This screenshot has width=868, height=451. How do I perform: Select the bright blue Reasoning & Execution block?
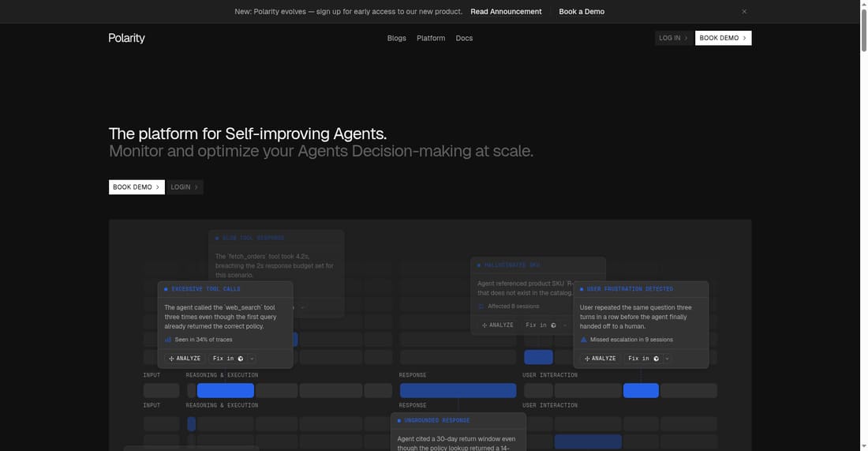pos(226,391)
